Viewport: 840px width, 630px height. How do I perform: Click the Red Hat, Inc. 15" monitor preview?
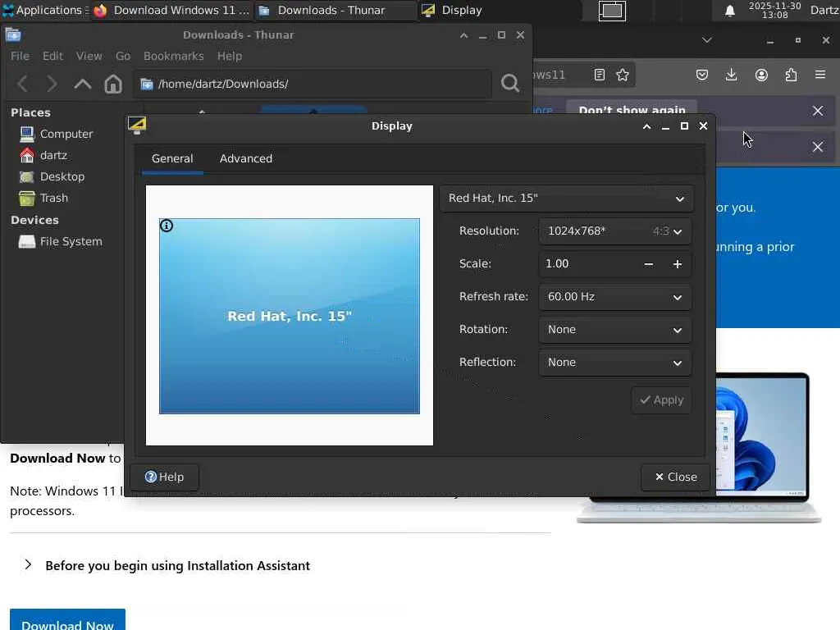coord(290,316)
